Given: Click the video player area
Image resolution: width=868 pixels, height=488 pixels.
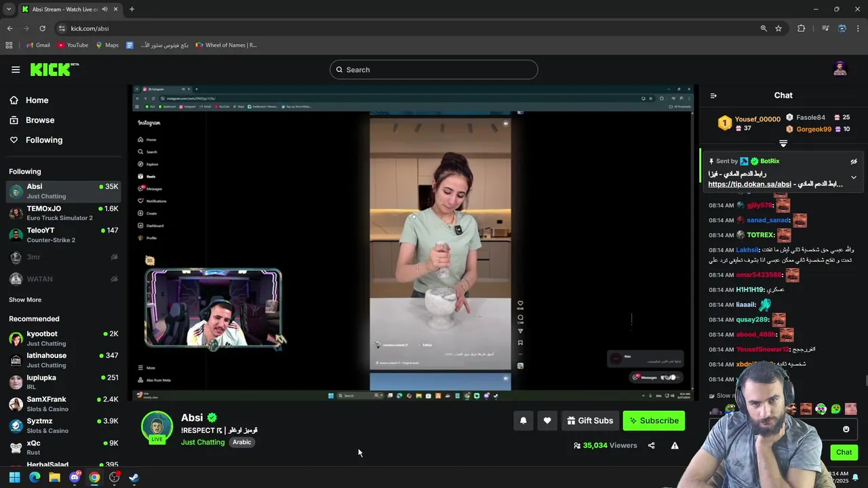Looking at the screenshot, I should coord(412,242).
